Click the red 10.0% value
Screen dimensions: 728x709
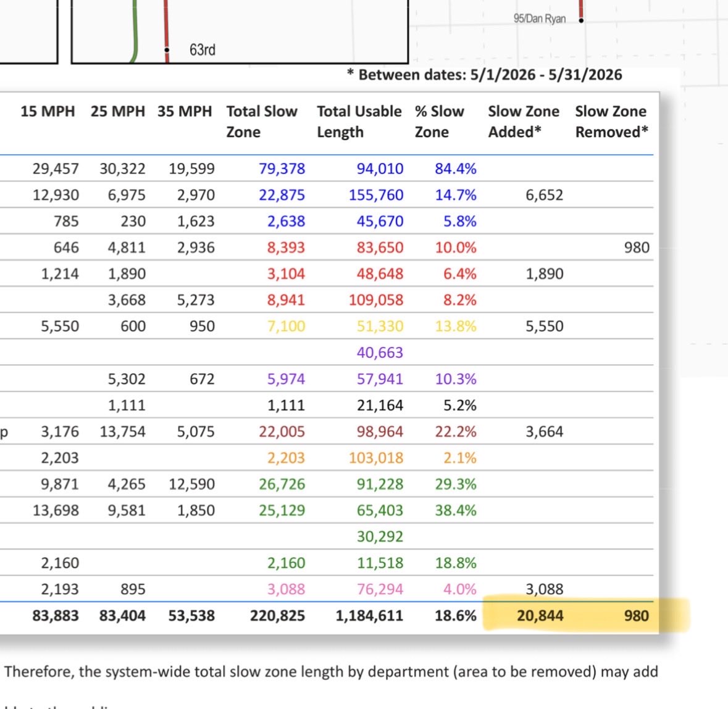(x=456, y=247)
